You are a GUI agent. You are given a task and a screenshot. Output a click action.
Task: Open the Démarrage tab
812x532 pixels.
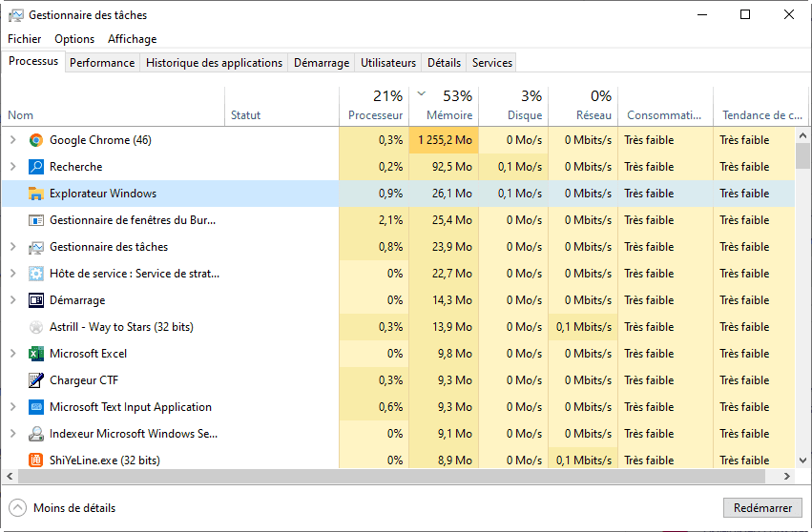[321, 63]
